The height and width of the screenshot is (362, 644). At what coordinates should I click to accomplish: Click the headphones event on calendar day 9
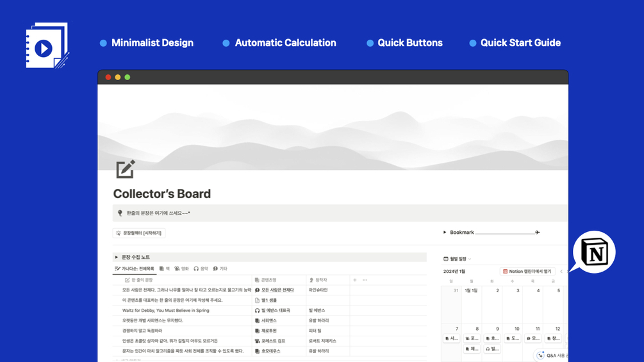click(492, 349)
